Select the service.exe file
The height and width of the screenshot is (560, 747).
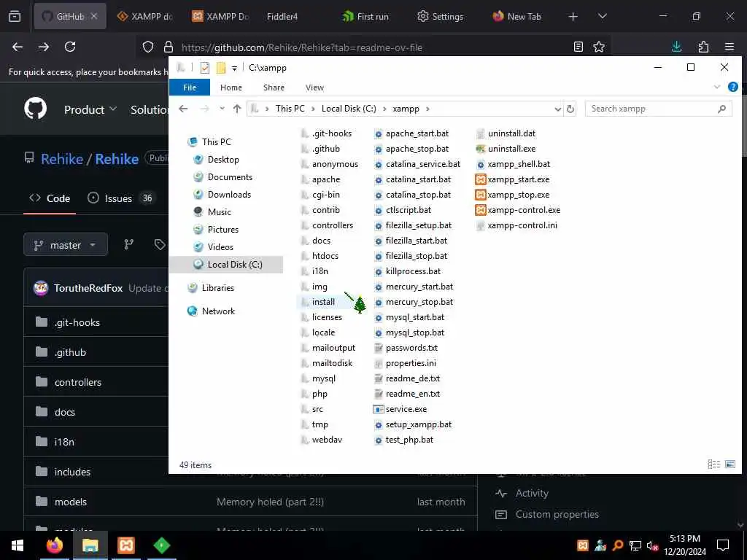[x=400, y=409]
